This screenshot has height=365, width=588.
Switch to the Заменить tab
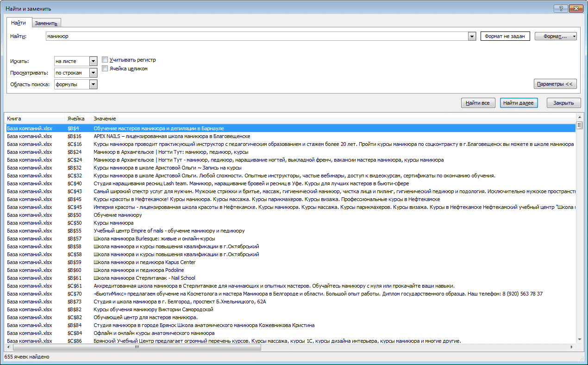click(x=46, y=23)
